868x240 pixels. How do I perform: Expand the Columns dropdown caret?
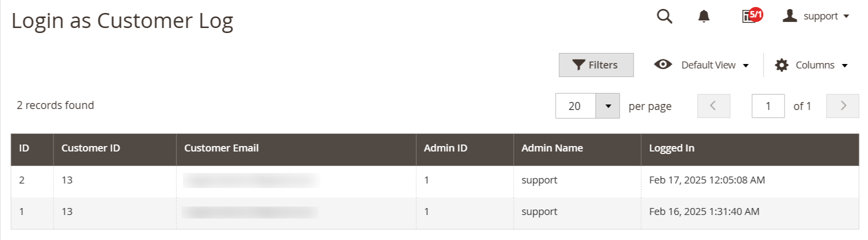(845, 65)
